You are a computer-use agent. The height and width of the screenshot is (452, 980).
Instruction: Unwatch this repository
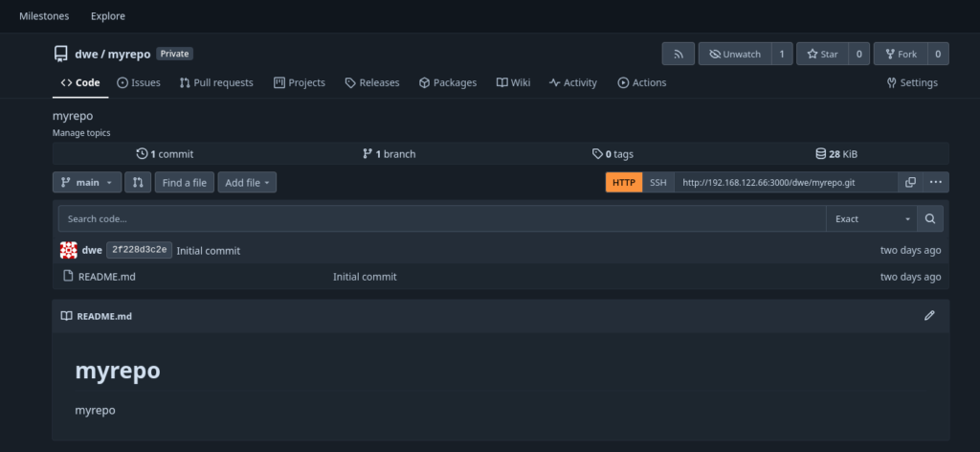click(734, 55)
